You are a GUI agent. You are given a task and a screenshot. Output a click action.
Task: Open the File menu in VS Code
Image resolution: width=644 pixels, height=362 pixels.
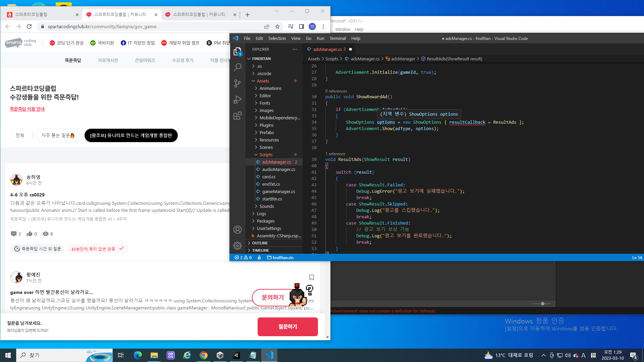(x=247, y=39)
